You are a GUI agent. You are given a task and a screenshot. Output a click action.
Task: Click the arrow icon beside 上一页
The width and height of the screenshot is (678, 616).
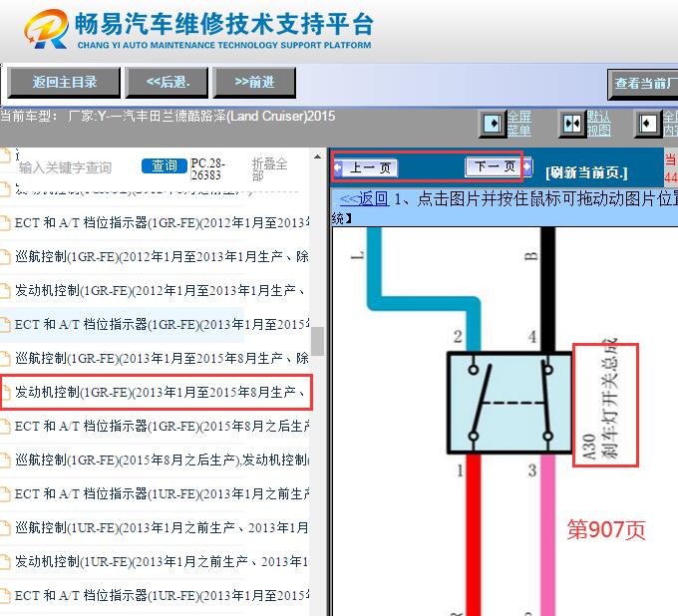tap(338, 166)
